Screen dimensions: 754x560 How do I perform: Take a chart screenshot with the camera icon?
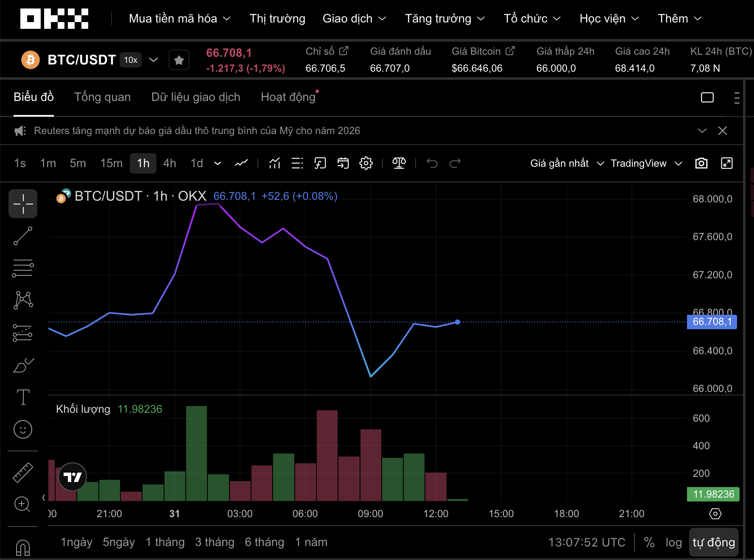click(x=701, y=163)
